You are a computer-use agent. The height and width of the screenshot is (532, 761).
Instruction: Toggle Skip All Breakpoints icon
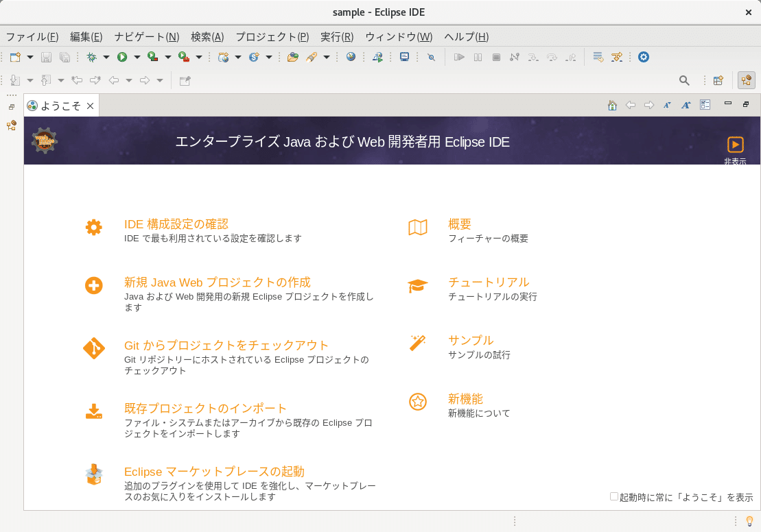pos(431,57)
